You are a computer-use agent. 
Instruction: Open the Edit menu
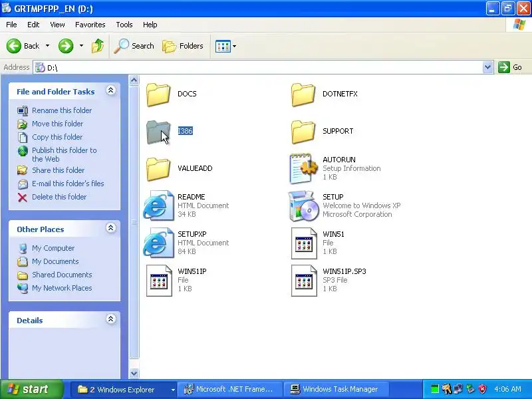pos(33,25)
